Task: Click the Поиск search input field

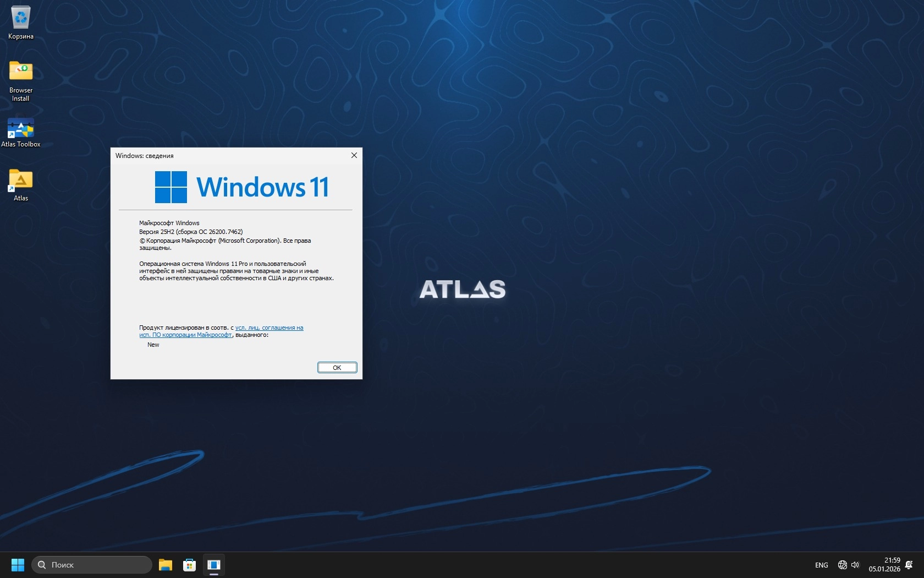Action: [x=91, y=565]
